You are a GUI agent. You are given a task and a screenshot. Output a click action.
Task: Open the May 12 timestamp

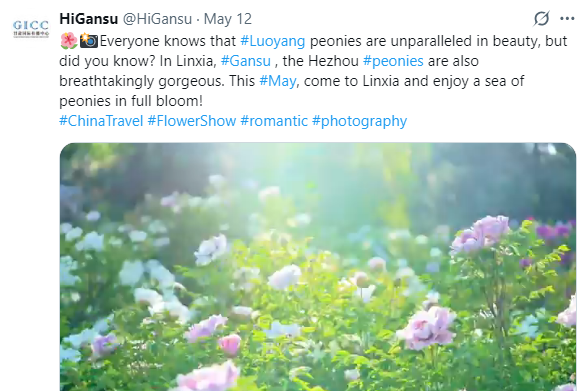[228, 19]
